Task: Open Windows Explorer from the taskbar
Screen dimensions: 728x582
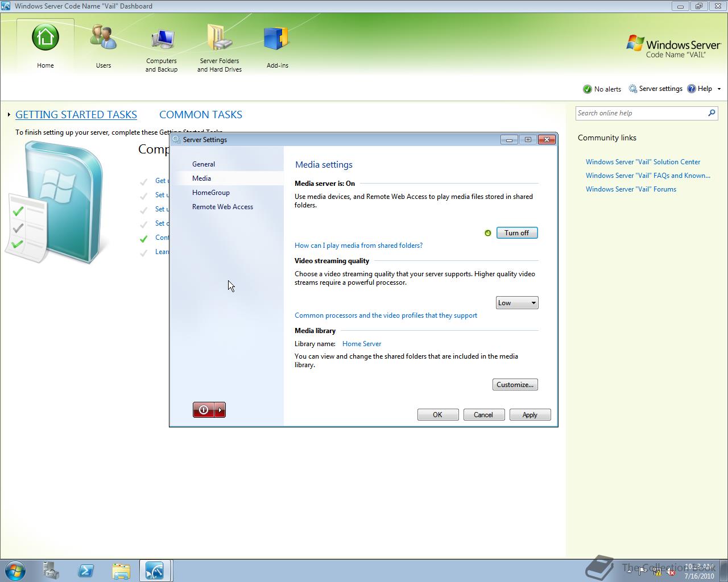Action: 121,571
